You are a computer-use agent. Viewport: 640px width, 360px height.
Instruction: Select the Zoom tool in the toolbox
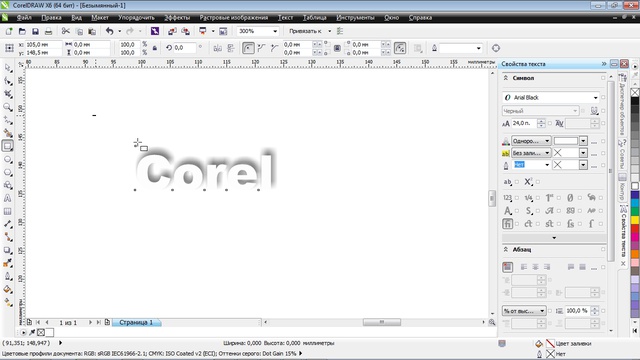point(8,107)
